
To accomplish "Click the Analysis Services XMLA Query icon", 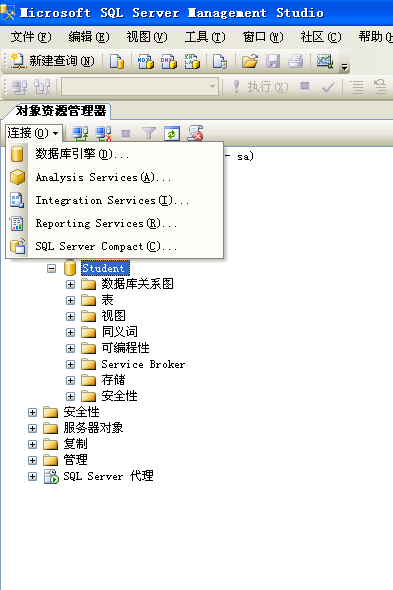I will [192, 61].
